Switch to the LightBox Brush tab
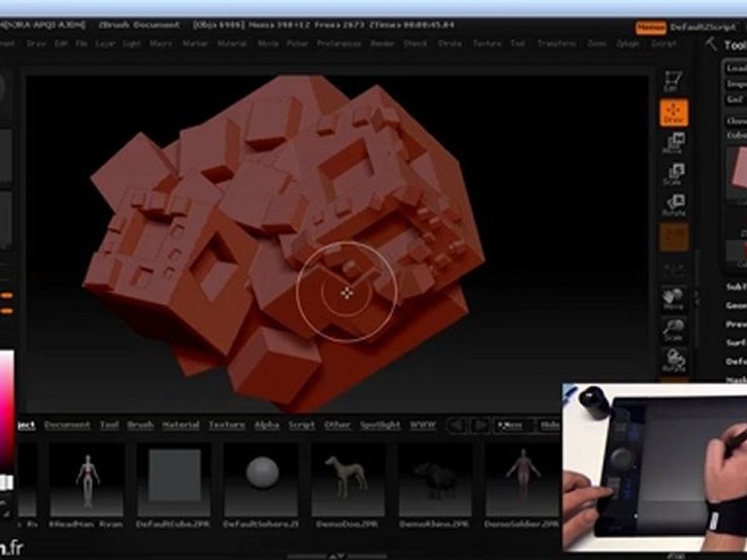 tap(140, 425)
